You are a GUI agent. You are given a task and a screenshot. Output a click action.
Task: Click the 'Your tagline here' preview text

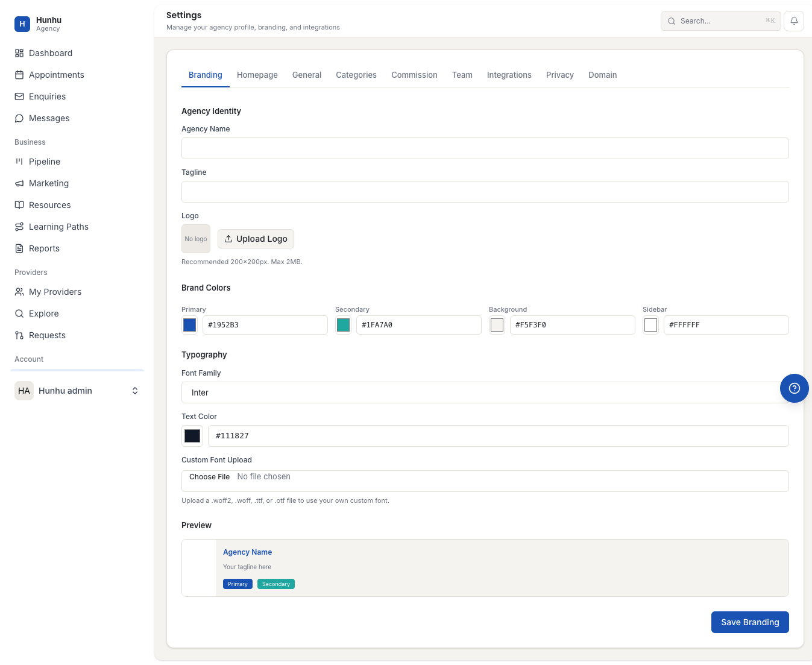(247, 567)
